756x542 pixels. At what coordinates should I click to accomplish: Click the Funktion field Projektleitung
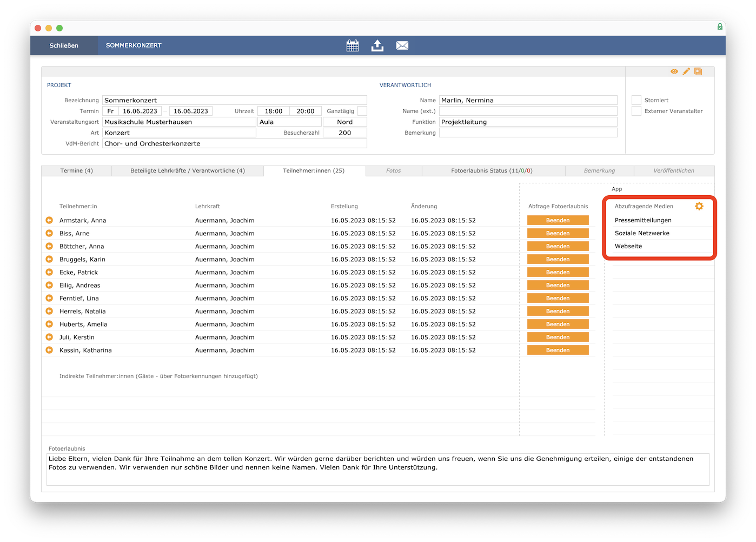pyautogui.click(x=528, y=122)
